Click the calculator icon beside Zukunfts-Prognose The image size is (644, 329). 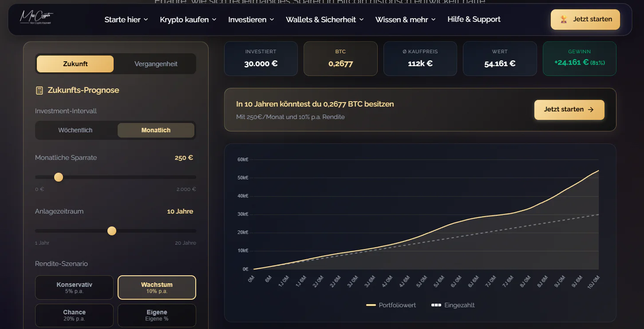coord(40,91)
